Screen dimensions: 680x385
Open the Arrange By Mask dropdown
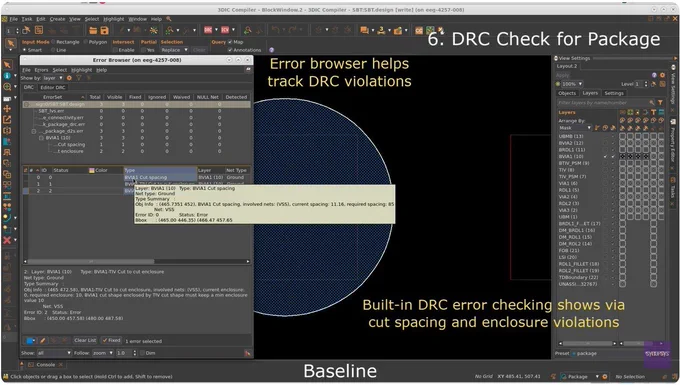tap(575, 128)
